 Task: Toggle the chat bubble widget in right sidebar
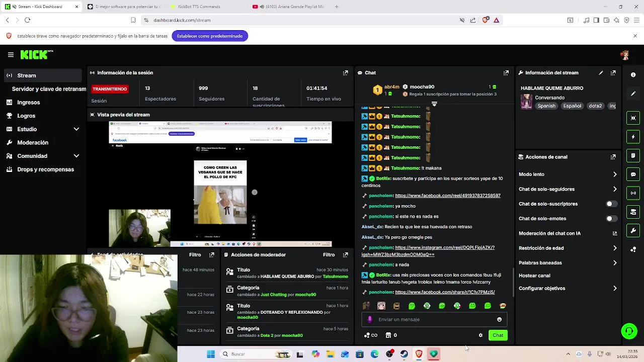click(633, 174)
